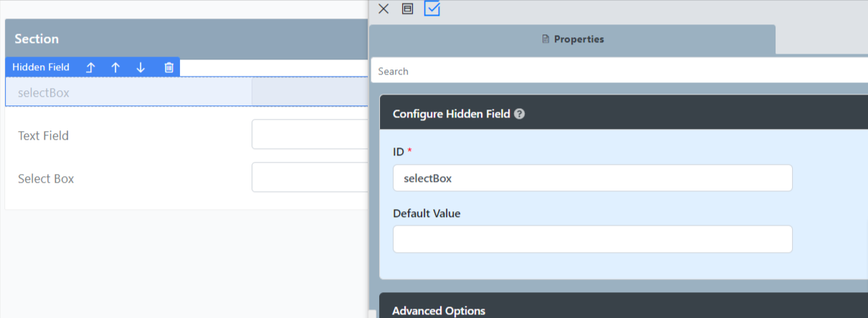This screenshot has width=868, height=318.
Task: Select the Text Field label in form
Action: (x=44, y=135)
